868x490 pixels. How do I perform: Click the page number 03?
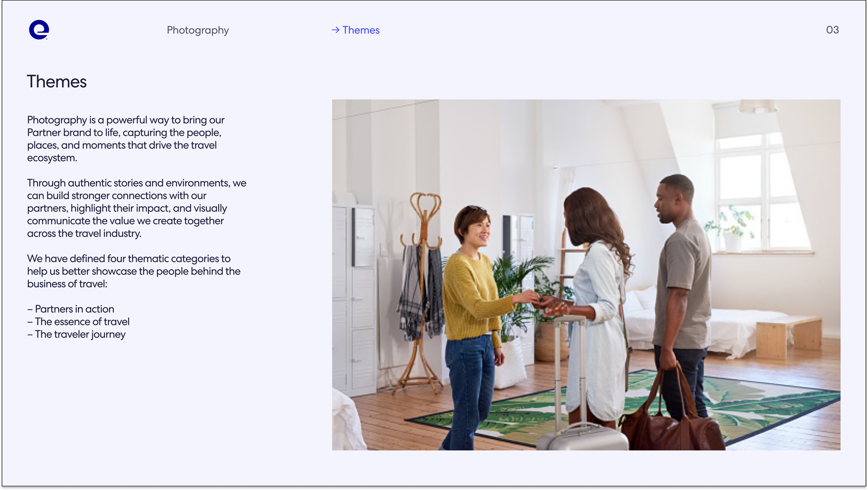tap(832, 30)
